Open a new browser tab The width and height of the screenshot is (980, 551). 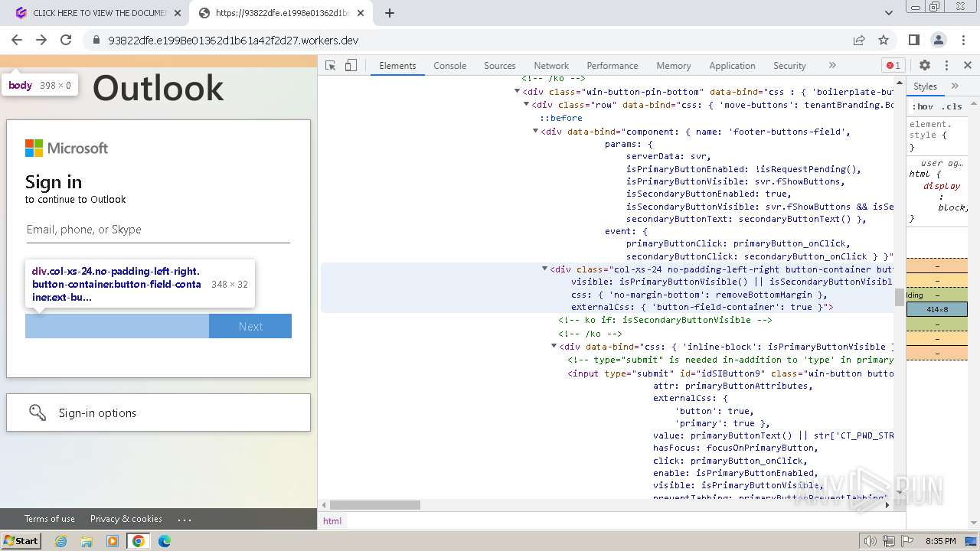[x=390, y=13]
